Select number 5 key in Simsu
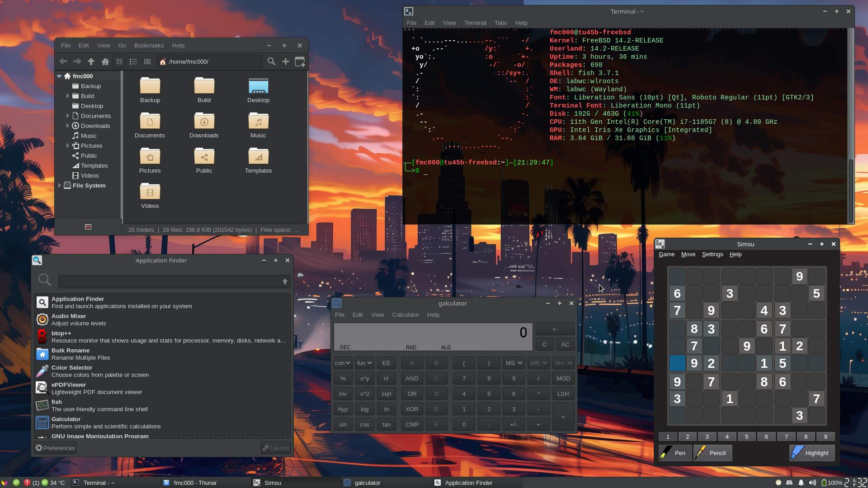Viewport: 868px width, 488px height. (746, 436)
